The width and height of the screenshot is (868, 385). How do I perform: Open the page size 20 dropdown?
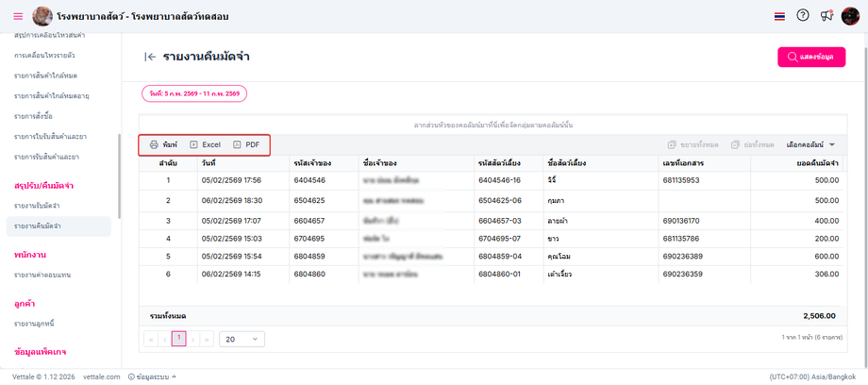242,339
